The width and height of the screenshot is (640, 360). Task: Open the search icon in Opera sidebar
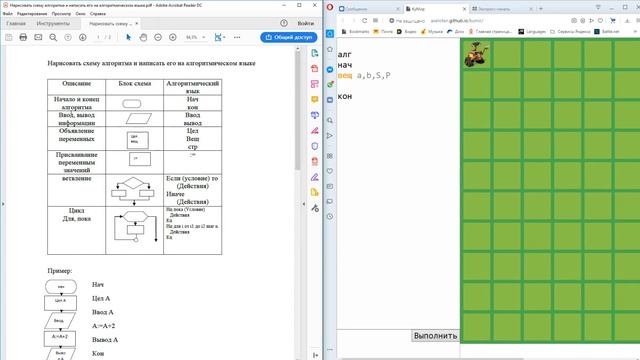tap(330, 120)
